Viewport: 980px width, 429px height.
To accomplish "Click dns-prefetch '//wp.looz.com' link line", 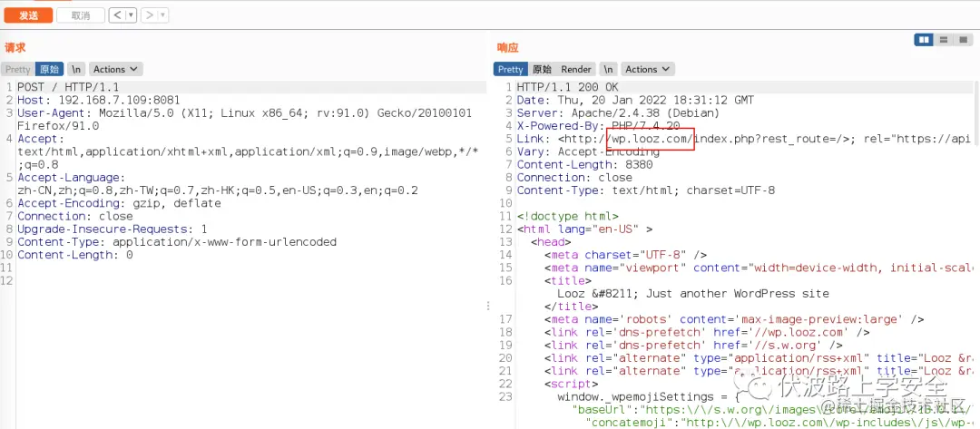I will (x=706, y=332).
